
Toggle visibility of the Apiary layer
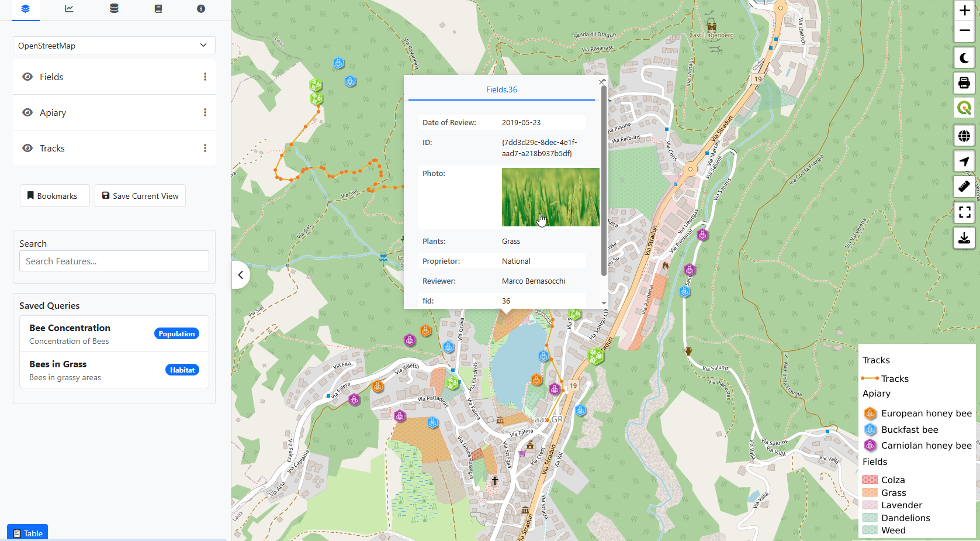tap(27, 112)
